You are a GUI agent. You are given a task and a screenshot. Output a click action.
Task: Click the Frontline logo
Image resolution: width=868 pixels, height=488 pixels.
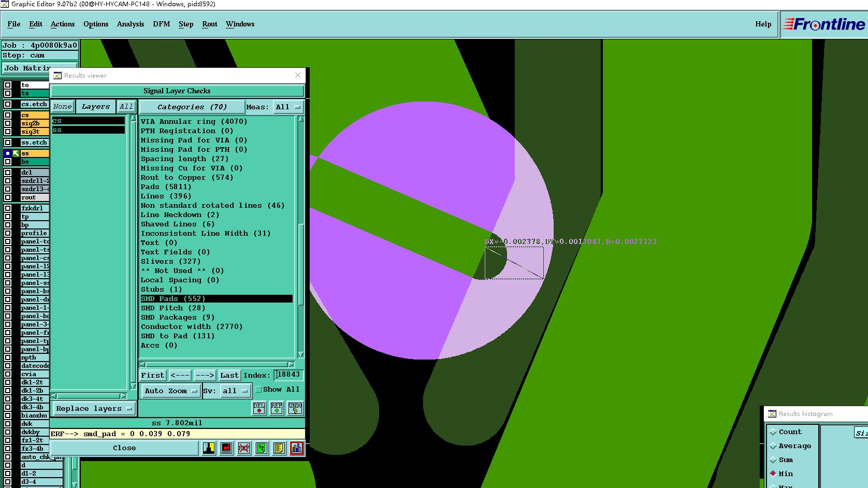click(x=824, y=24)
